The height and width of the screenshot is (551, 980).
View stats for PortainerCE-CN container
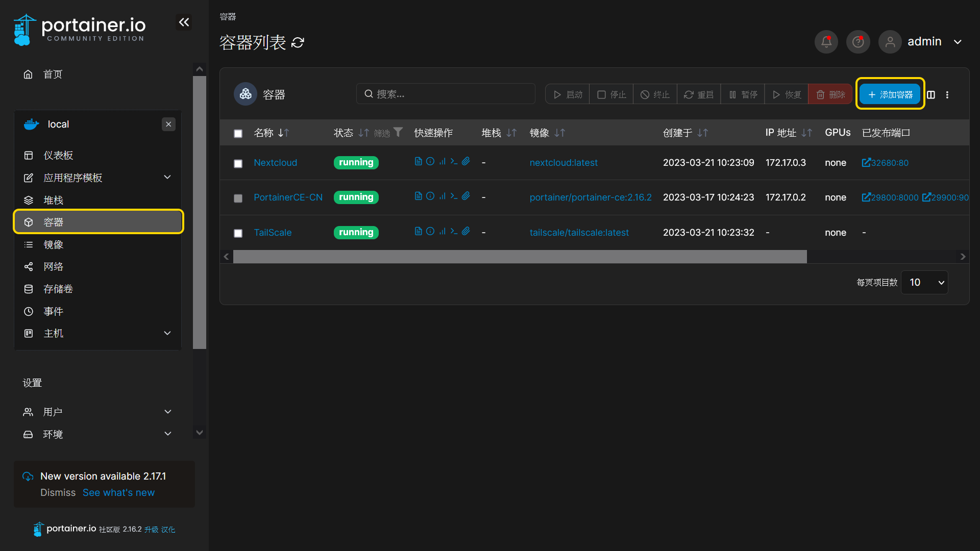442,196
